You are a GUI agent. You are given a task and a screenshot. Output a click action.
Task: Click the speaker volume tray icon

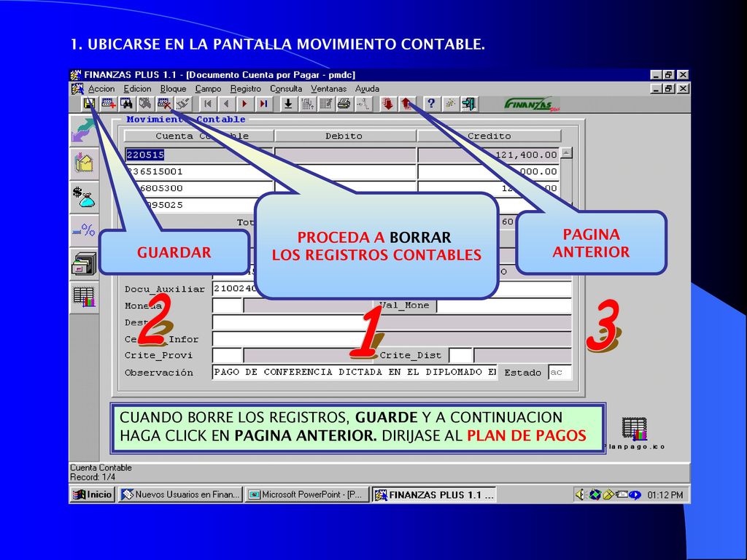(581, 495)
